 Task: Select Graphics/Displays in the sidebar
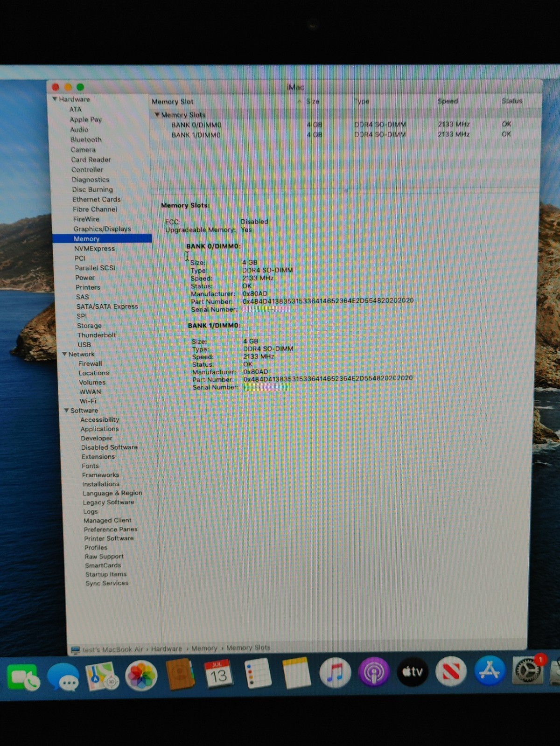[x=102, y=229]
